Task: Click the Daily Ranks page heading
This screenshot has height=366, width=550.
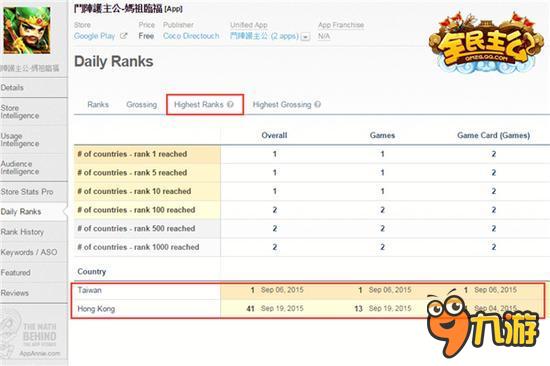Action: pos(114,62)
